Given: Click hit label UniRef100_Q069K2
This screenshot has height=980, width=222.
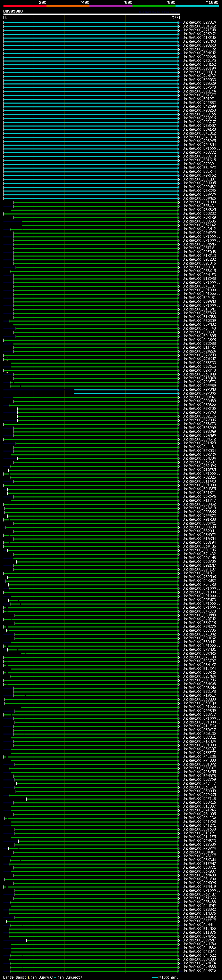Looking at the screenshot, I should pos(199,34).
